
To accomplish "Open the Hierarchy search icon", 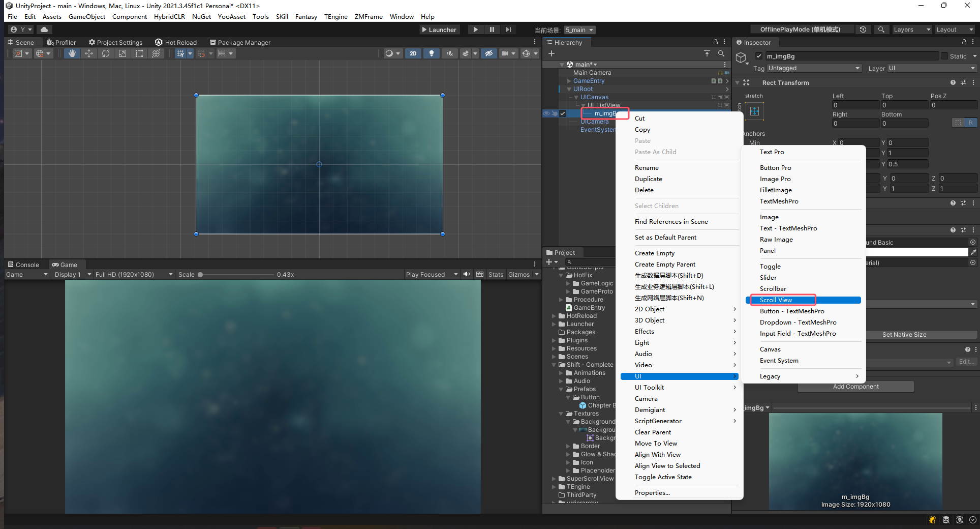I will pyautogui.click(x=721, y=53).
